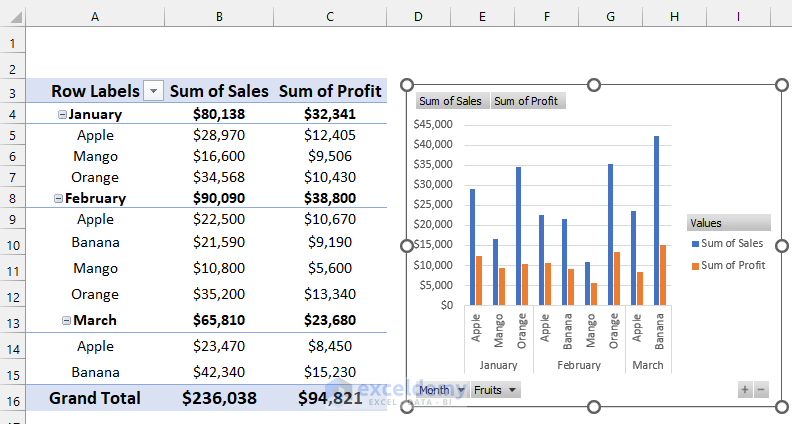Collapse the February row group
The height and width of the screenshot is (424, 792).
pyautogui.click(x=58, y=198)
